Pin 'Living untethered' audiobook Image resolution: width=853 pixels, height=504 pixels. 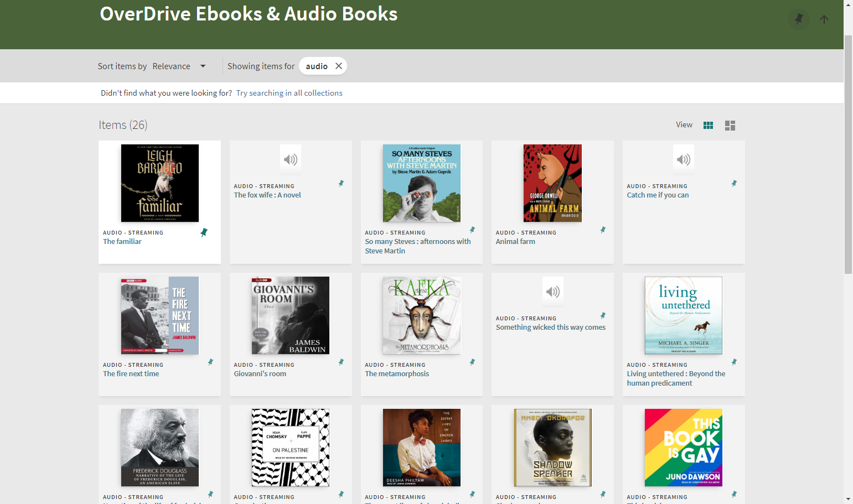click(734, 362)
